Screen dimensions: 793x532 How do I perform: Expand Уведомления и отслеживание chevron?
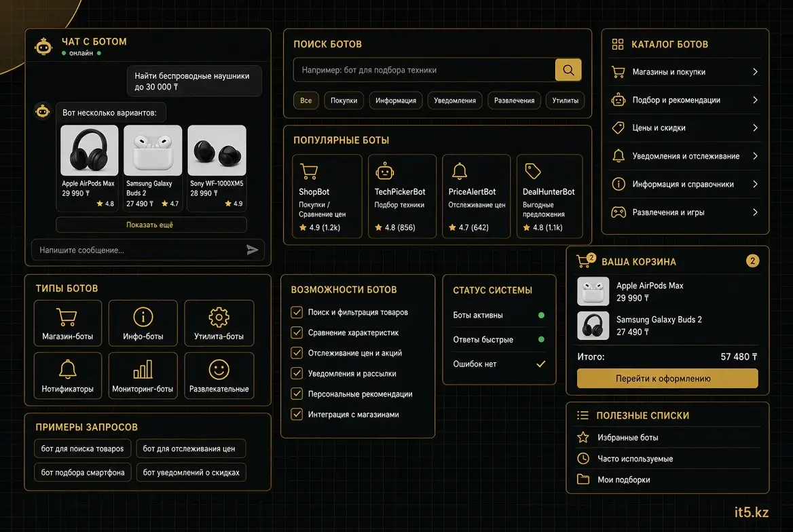click(x=755, y=156)
